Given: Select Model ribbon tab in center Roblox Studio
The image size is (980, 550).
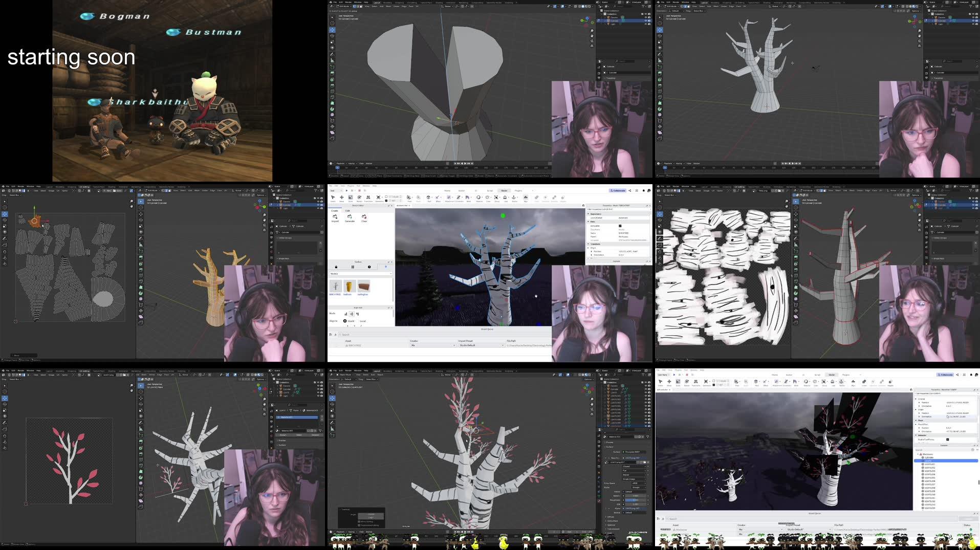Looking at the screenshot, I should [x=504, y=190].
